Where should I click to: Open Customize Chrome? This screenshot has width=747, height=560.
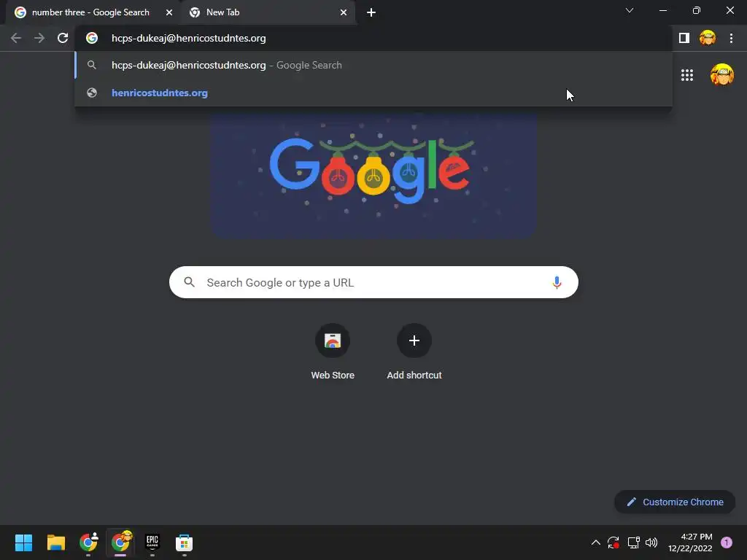click(675, 502)
